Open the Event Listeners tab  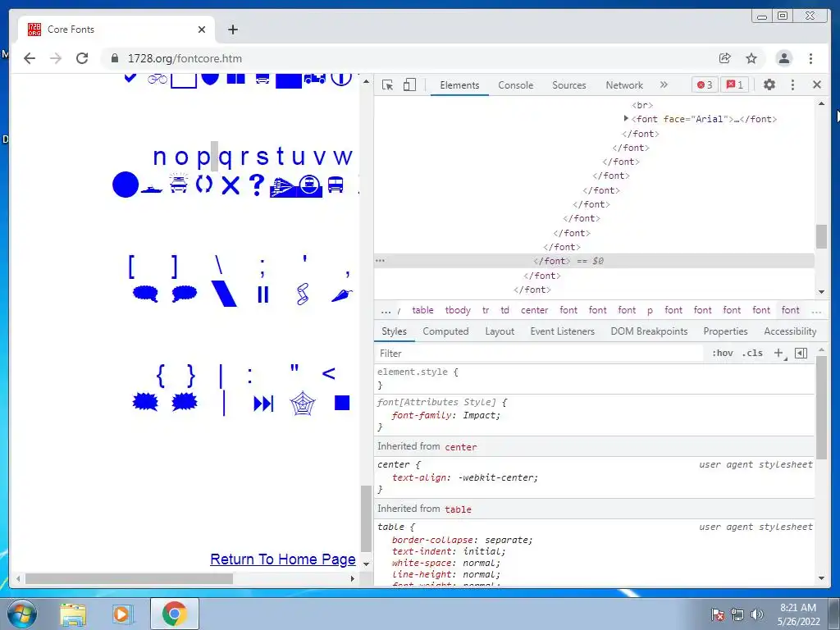[563, 331]
